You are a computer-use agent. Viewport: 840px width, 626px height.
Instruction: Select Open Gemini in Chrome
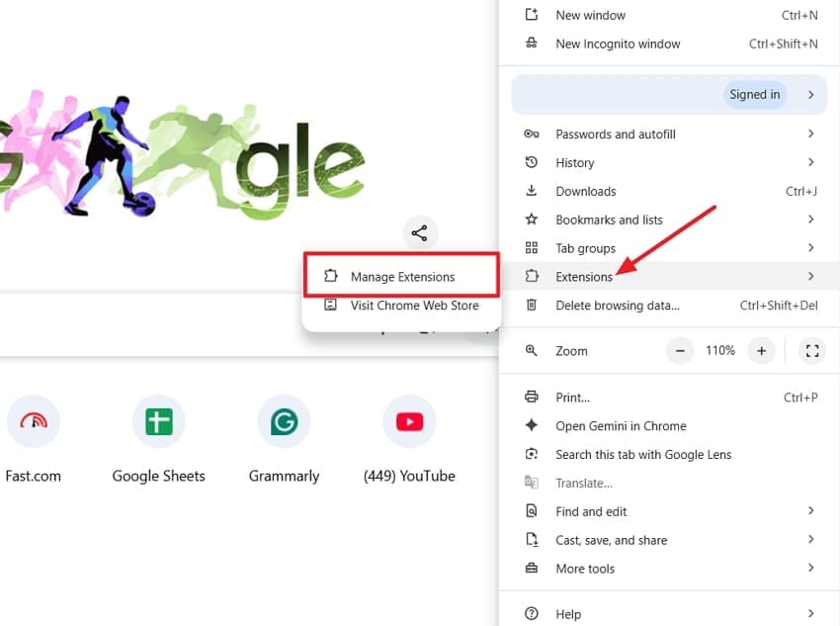[x=670, y=425]
